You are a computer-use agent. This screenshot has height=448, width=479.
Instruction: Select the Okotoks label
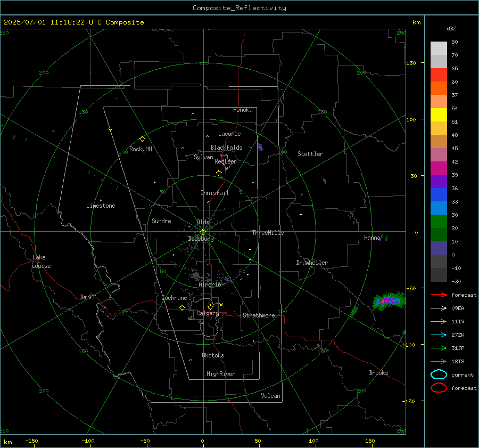pos(213,355)
